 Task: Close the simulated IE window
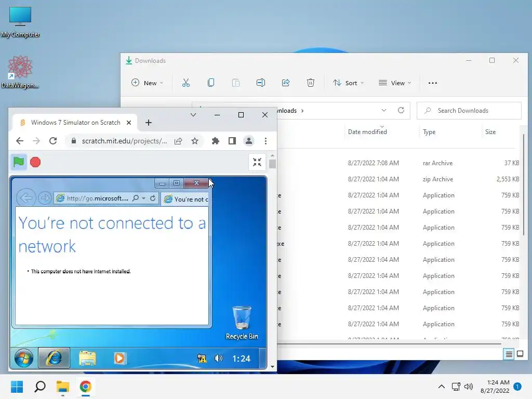pyautogui.click(x=196, y=183)
